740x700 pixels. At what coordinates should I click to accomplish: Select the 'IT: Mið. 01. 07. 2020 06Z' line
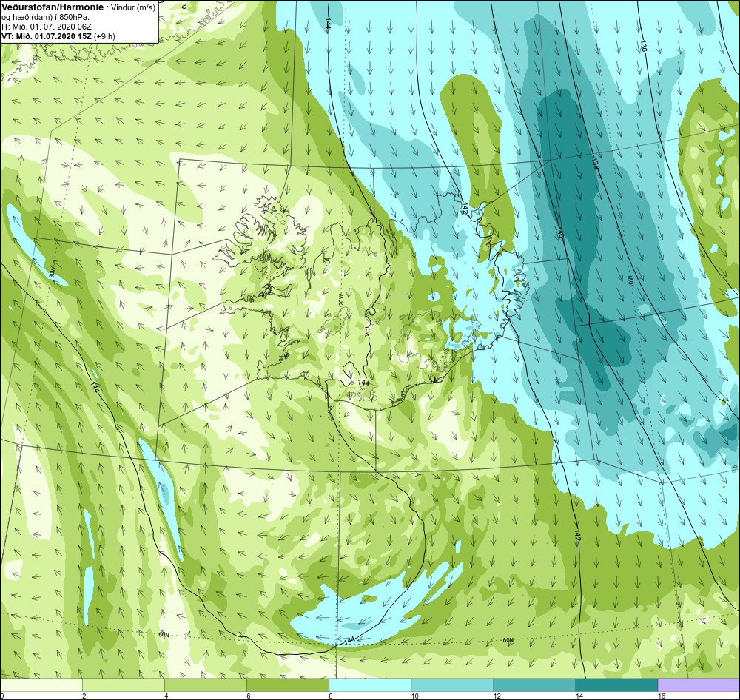pyautogui.click(x=46, y=27)
